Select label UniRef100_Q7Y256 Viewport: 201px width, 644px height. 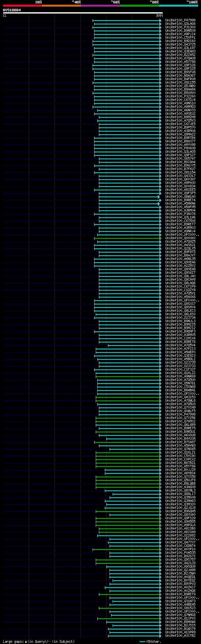(180, 418)
